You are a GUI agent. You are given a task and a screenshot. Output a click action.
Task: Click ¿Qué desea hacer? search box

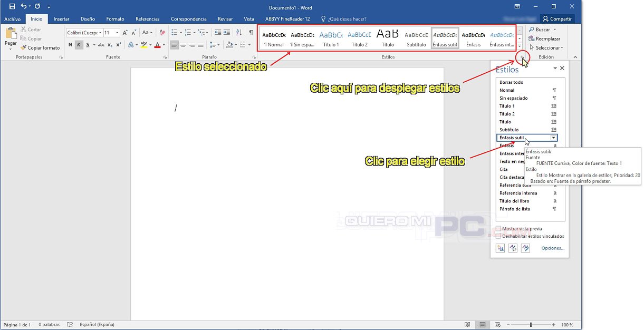coord(343,19)
